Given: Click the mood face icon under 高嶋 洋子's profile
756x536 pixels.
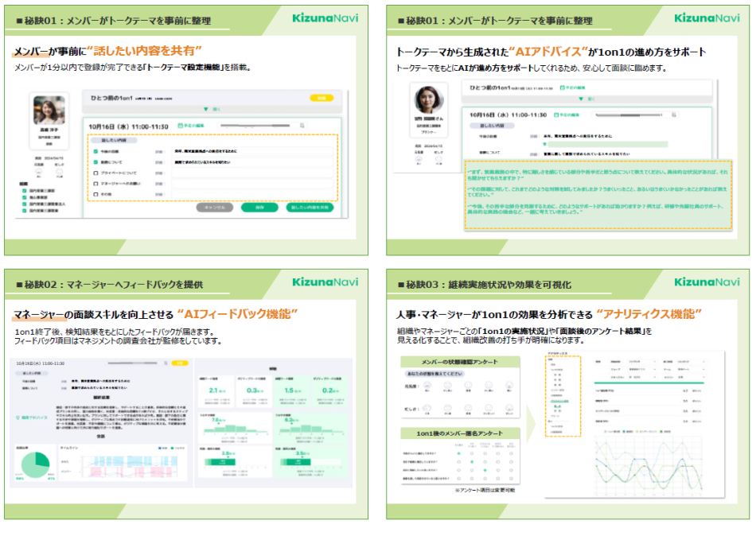Looking at the screenshot, I should (x=40, y=172).
